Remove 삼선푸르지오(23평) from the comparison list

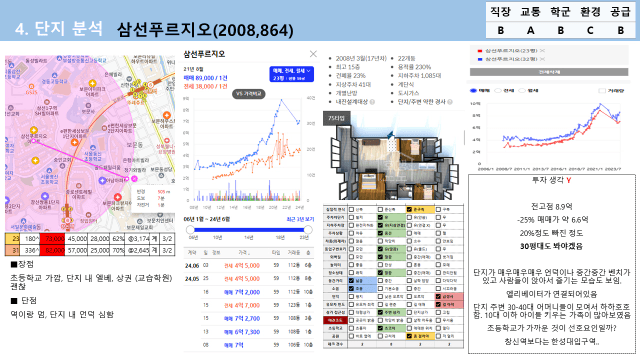pos(542,51)
